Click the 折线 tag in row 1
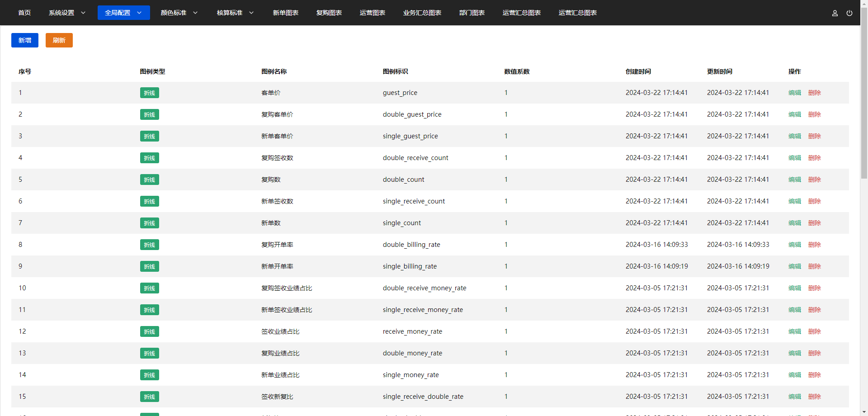 (150, 93)
